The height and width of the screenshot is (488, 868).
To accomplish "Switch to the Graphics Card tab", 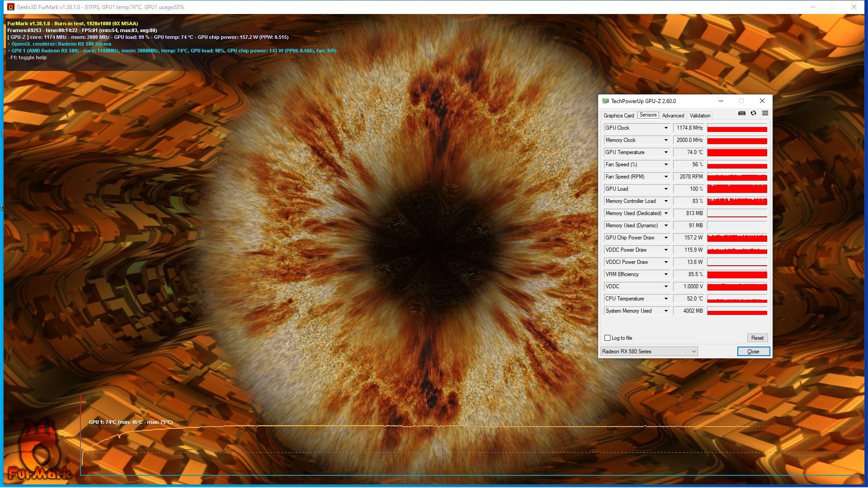I will 618,116.
